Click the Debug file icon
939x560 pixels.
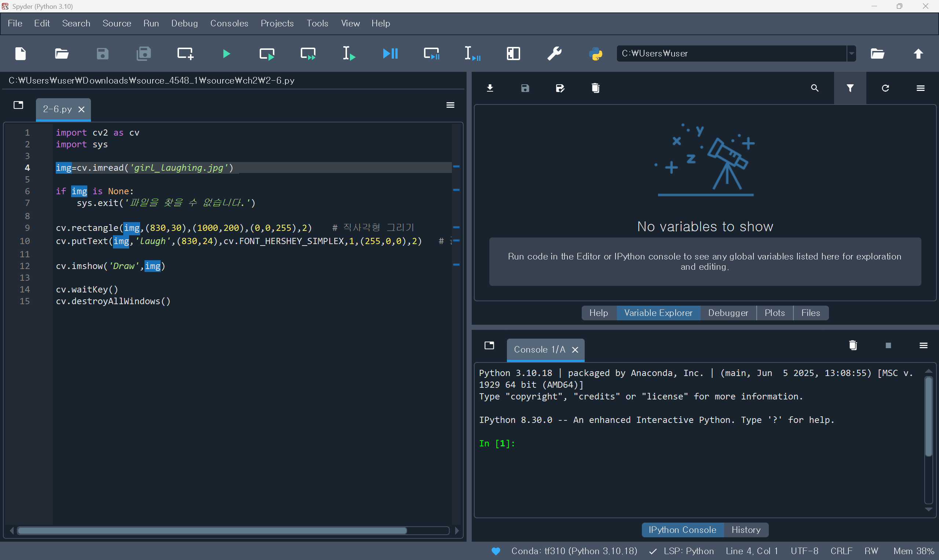click(390, 54)
